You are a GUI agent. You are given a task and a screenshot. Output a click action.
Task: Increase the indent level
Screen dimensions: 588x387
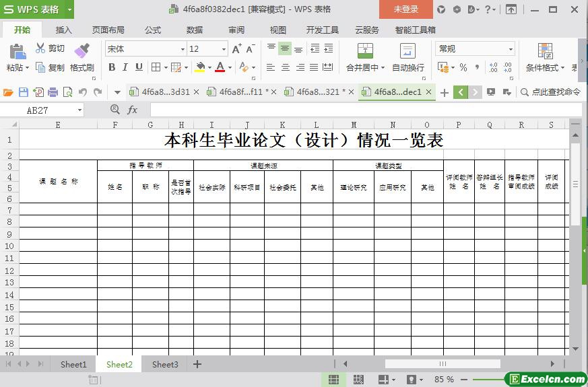[x=329, y=48]
